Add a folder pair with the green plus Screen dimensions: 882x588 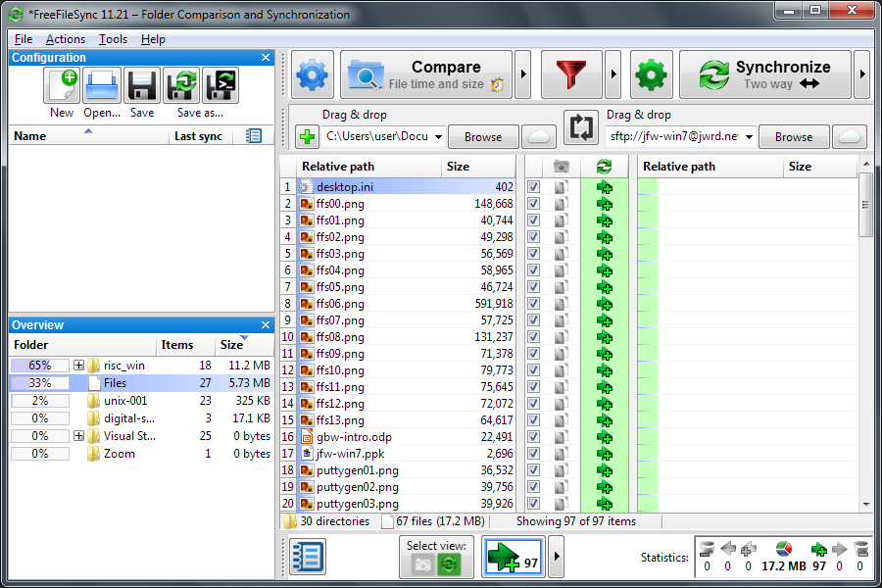point(307,137)
